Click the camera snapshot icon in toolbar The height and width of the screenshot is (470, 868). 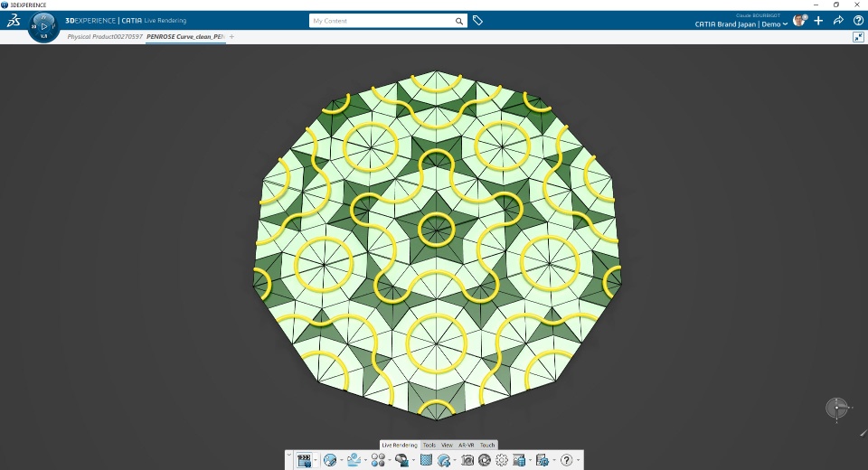point(467,460)
